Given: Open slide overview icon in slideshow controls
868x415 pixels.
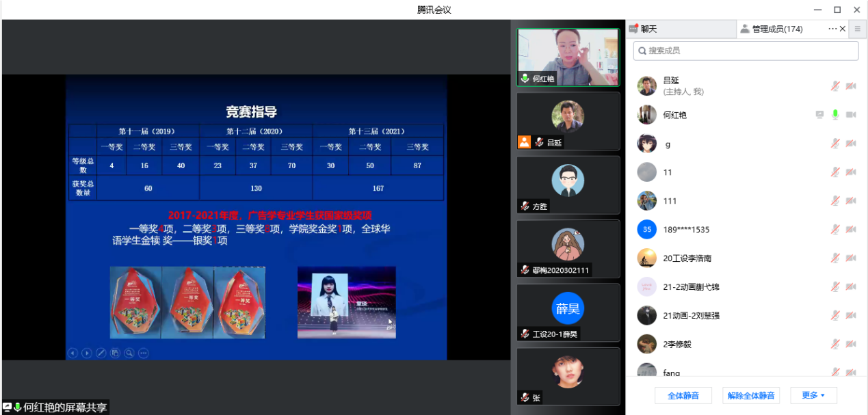Looking at the screenshot, I should coord(115,353).
